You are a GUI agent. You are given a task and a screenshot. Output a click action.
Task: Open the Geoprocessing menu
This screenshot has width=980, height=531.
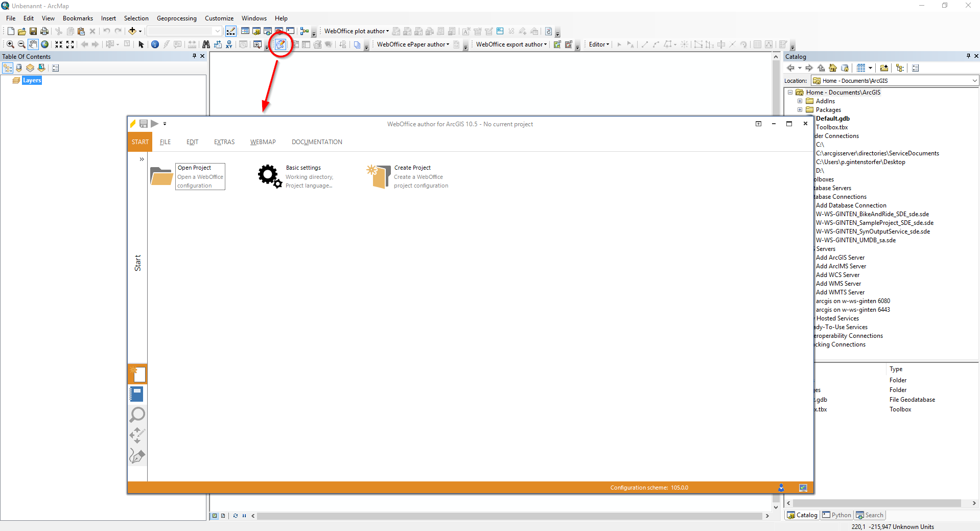[176, 18]
